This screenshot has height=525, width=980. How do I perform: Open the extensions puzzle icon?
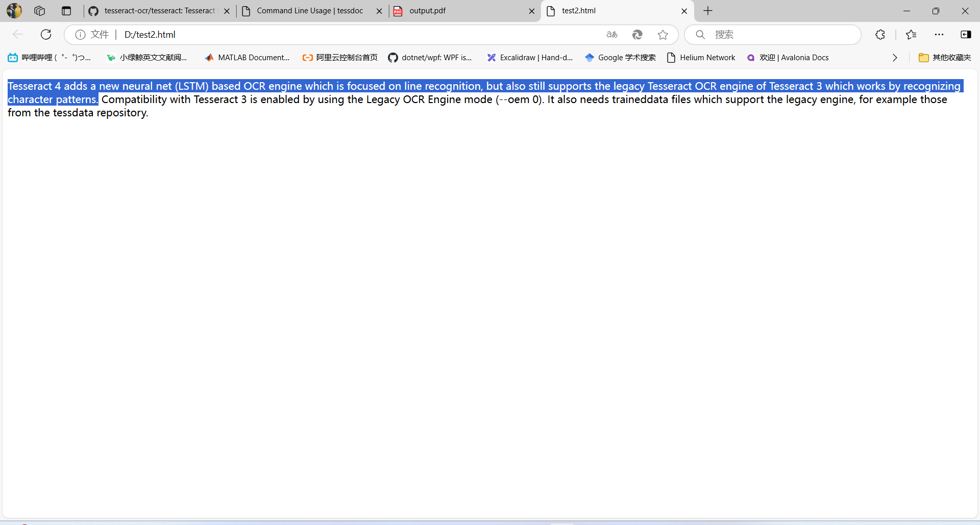coord(880,34)
